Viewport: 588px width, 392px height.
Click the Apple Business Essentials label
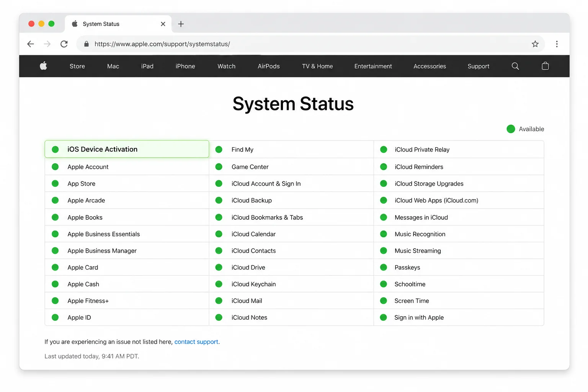pyautogui.click(x=104, y=234)
